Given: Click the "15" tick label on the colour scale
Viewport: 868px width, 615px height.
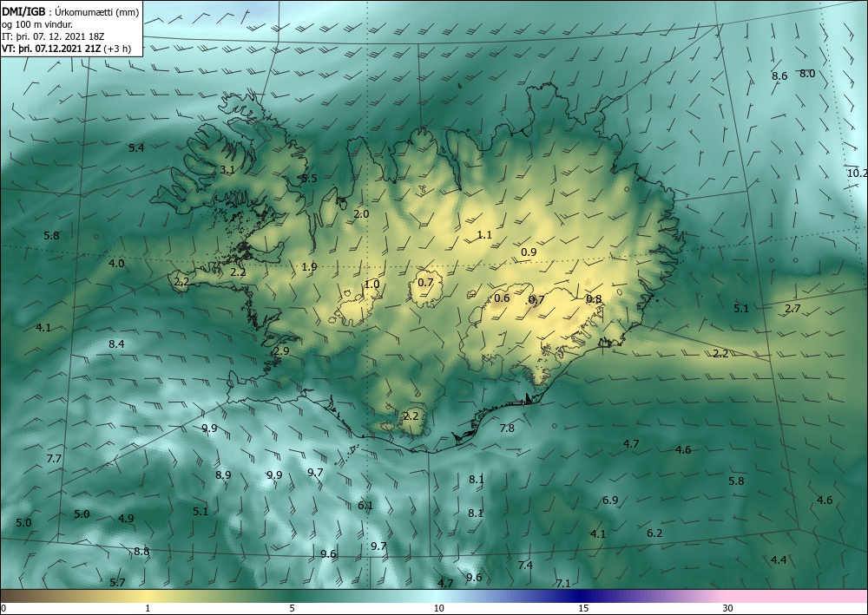Looking at the screenshot, I should [583, 608].
